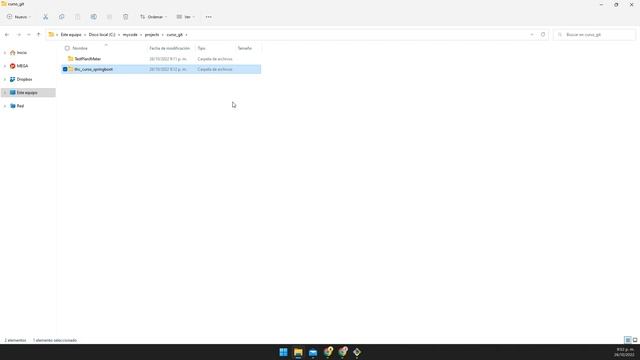640x360 pixels.
Task: Click curso_git breadcrumb segment
Action: click(x=175, y=35)
